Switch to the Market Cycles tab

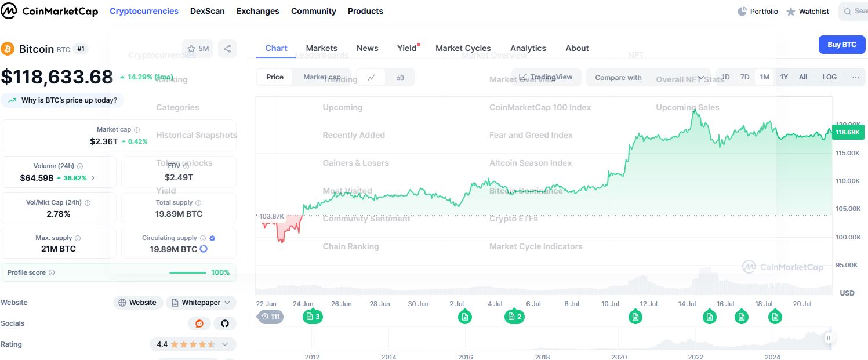click(463, 48)
